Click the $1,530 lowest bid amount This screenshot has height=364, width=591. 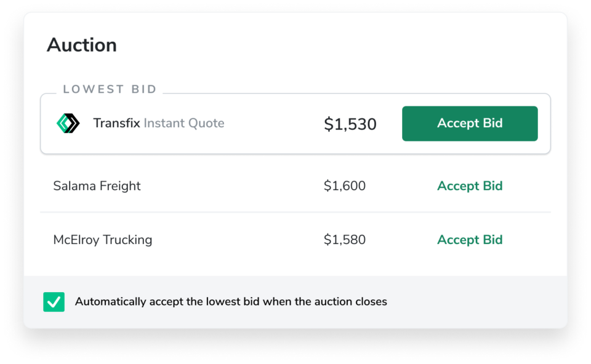click(x=350, y=124)
